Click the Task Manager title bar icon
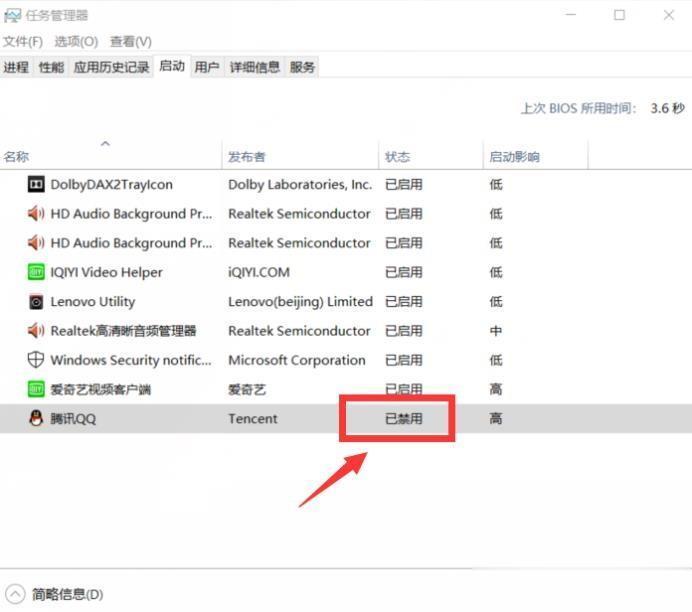This screenshot has height=612, width=692. pos(12,16)
